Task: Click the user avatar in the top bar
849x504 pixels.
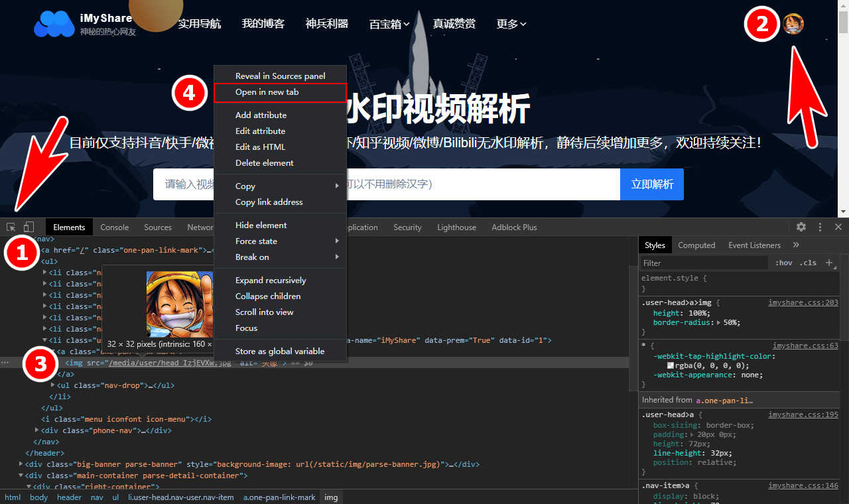Action: click(x=793, y=23)
